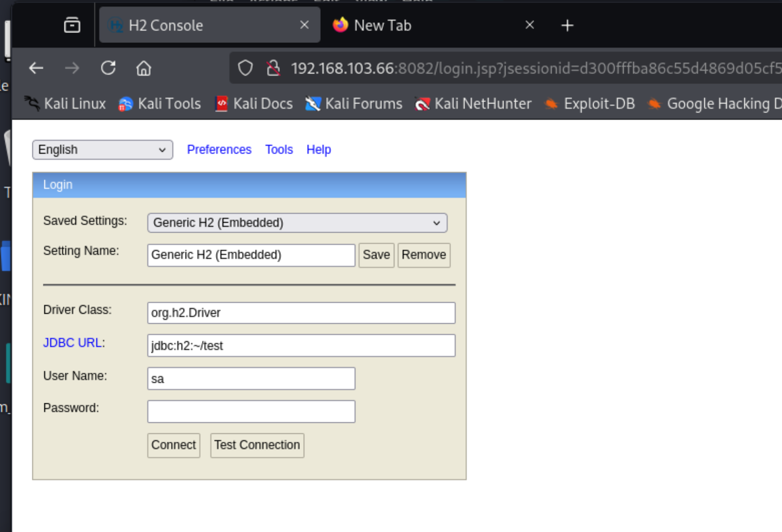The width and height of the screenshot is (782, 532).
Task: Click the address bar URL
Action: [536, 68]
